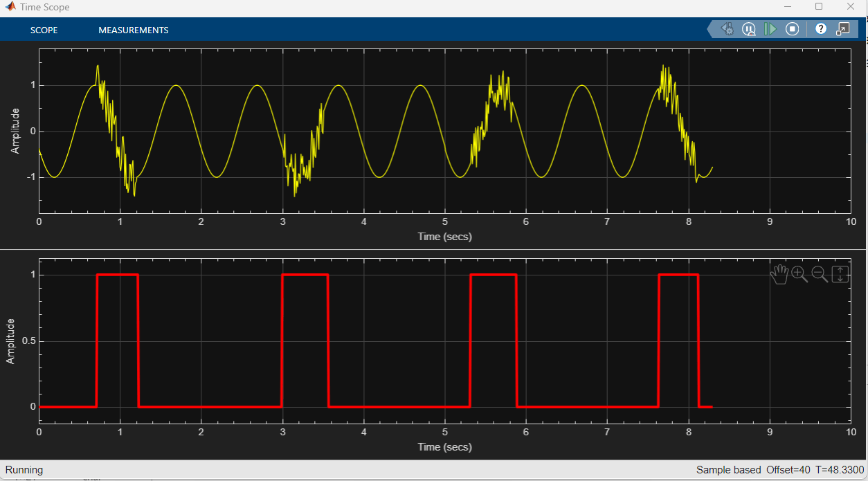868x481 pixels.
Task: Click the T=48.3300 time readout
Action: coord(840,470)
